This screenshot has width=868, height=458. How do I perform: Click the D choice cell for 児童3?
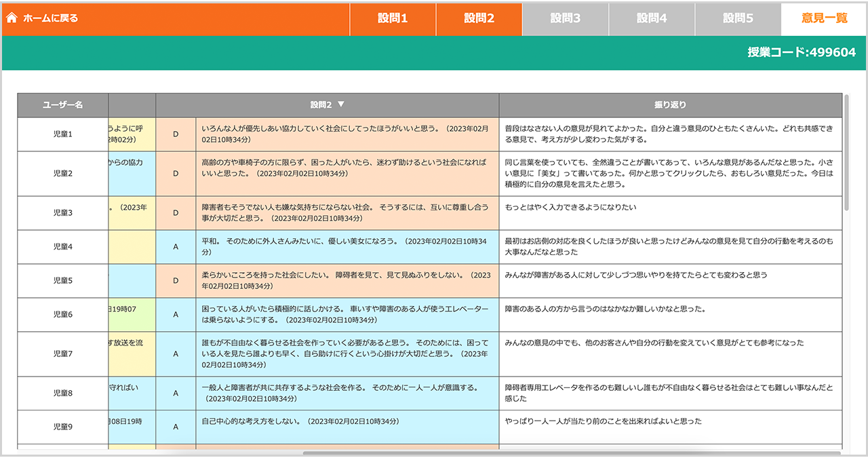[x=176, y=213]
